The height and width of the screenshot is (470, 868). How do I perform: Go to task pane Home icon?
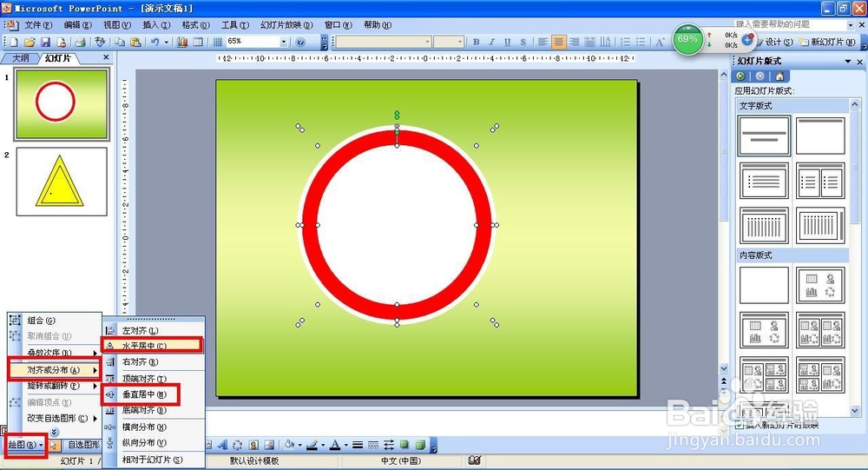[779, 76]
